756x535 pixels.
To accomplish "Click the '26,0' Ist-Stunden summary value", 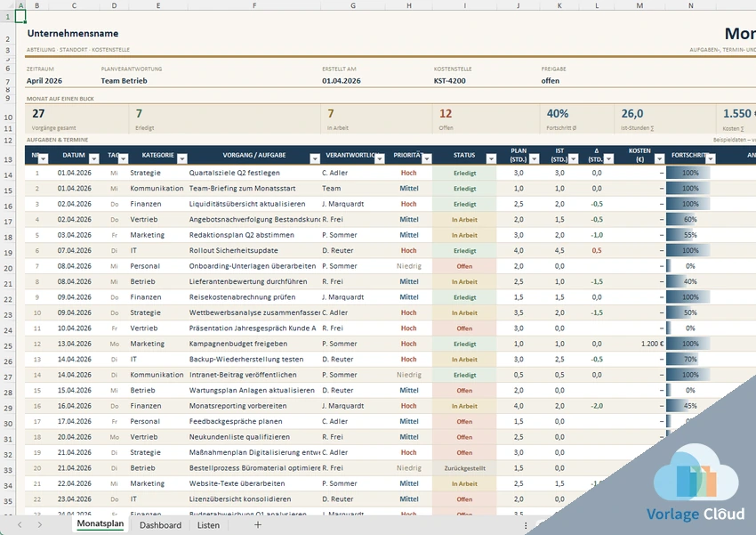I will point(632,113).
